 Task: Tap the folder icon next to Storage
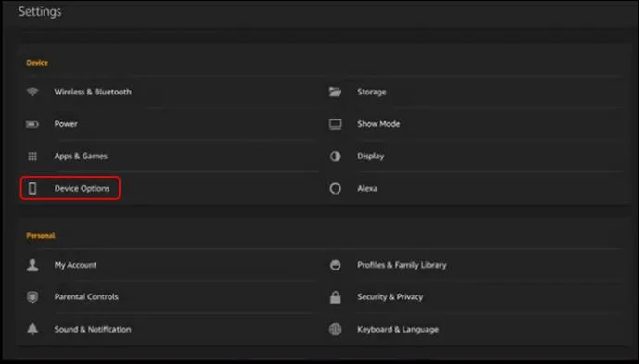click(x=335, y=92)
